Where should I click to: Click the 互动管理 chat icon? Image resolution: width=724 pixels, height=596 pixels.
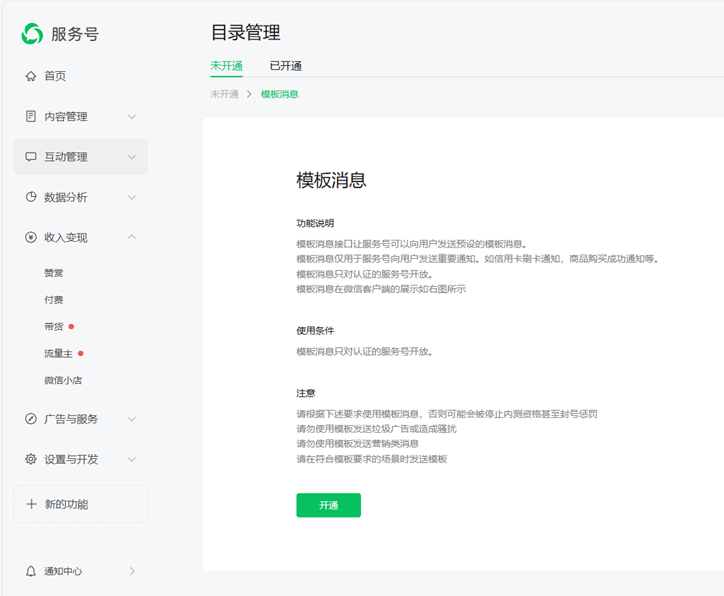(x=31, y=157)
